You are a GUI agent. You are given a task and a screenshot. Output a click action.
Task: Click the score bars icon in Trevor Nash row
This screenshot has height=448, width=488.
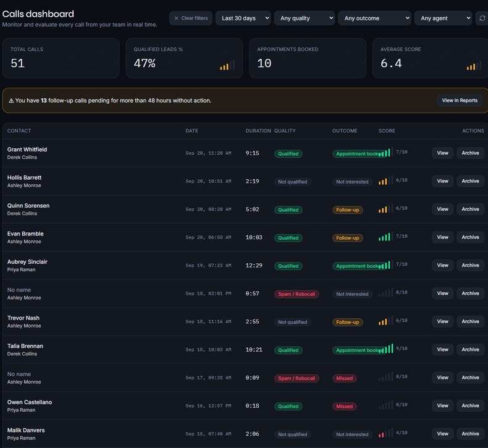pyautogui.click(x=386, y=321)
